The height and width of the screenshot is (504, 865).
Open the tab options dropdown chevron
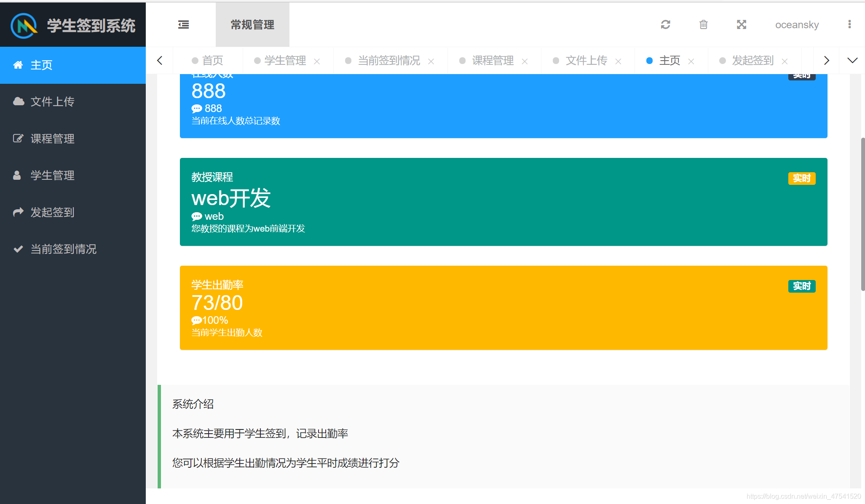852,61
